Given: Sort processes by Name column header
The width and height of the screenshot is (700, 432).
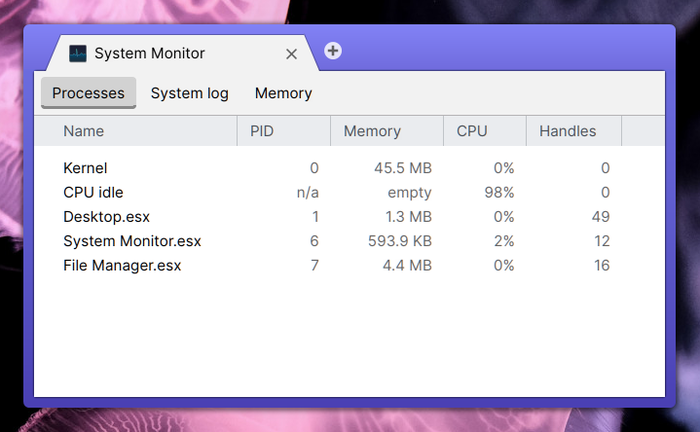Looking at the screenshot, I should coord(83,131).
